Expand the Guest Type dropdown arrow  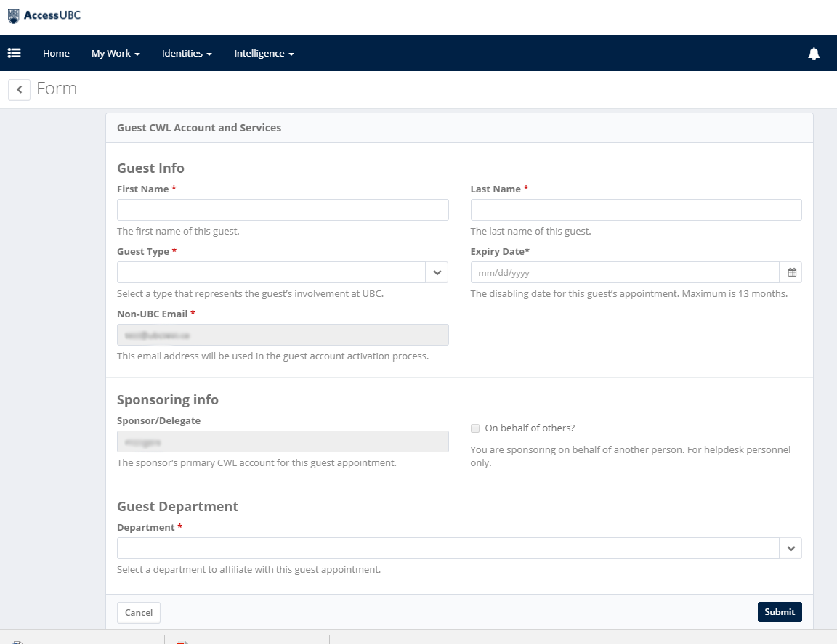[x=437, y=273]
